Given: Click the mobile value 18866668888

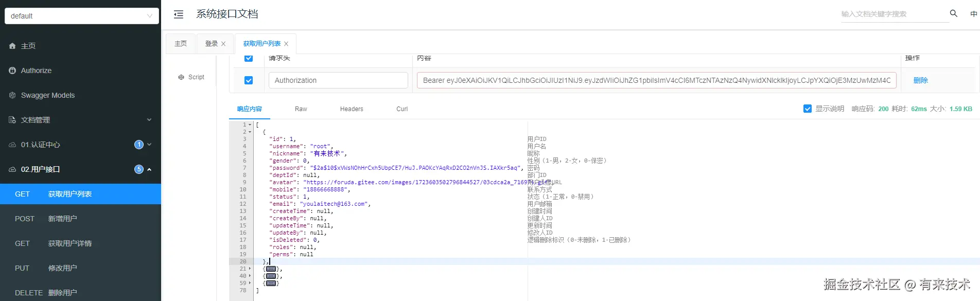Looking at the screenshot, I should coord(325,189).
